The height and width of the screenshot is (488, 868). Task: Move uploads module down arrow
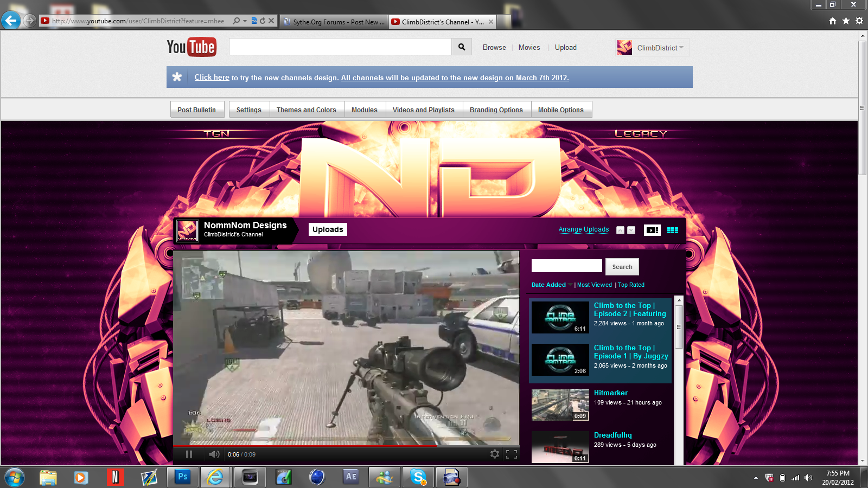pos(631,230)
